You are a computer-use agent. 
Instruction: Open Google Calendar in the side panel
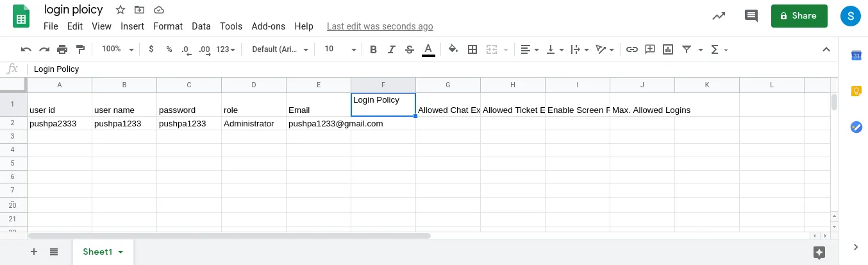[x=856, y=56]
